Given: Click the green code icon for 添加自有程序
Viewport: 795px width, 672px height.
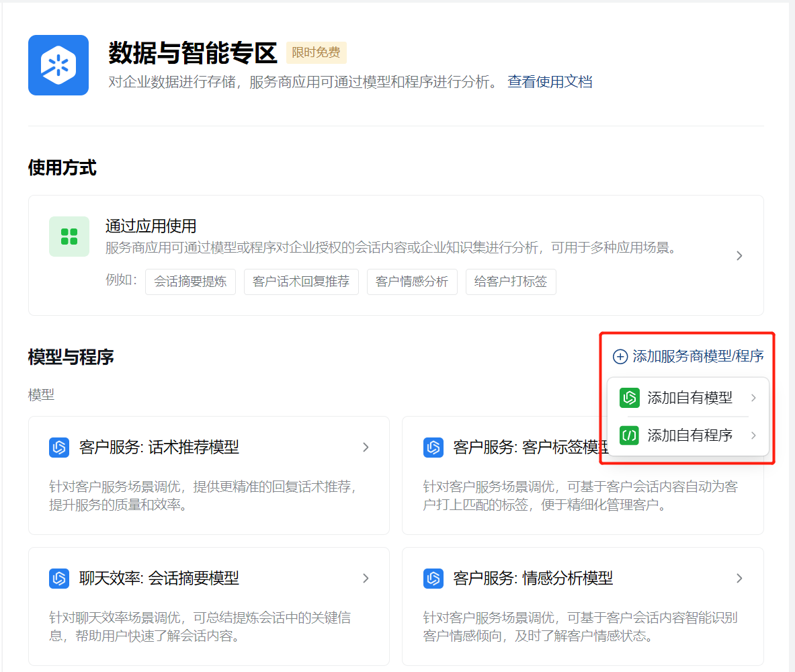Looking at the screenshot, I should click(x=630, y=435).
